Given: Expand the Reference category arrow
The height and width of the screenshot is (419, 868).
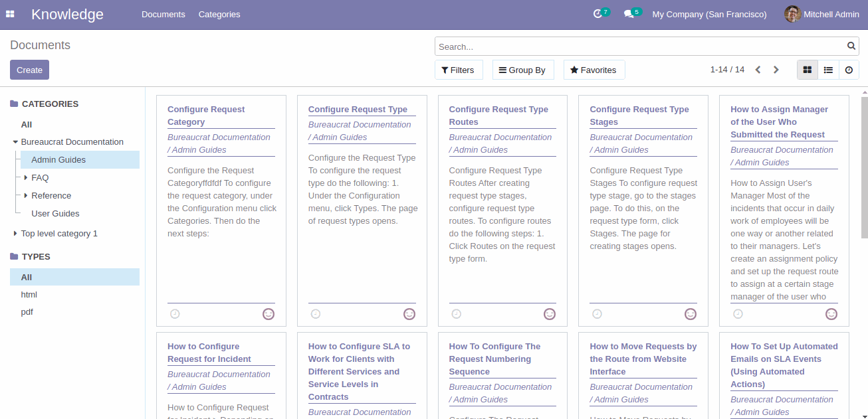Looking at the screenshot, I should 26,196.
